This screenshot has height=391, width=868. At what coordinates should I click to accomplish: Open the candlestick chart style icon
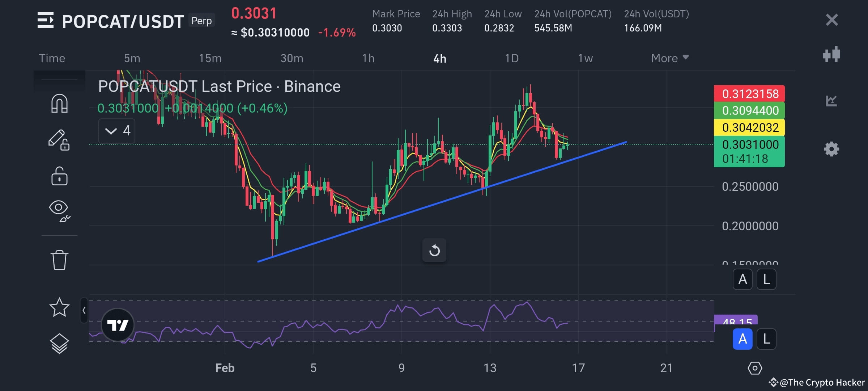point(831,54)
